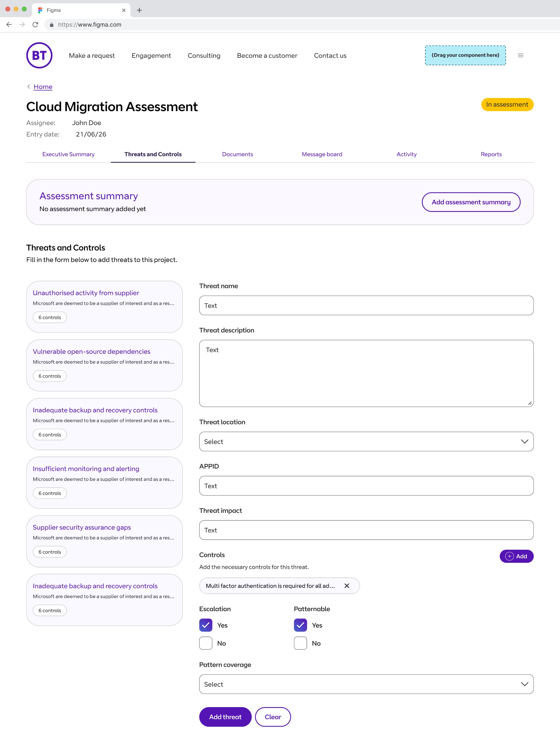This screenshot has width=560, height=753.
Task: Click the Add threat button
Action: pos(225,717)
